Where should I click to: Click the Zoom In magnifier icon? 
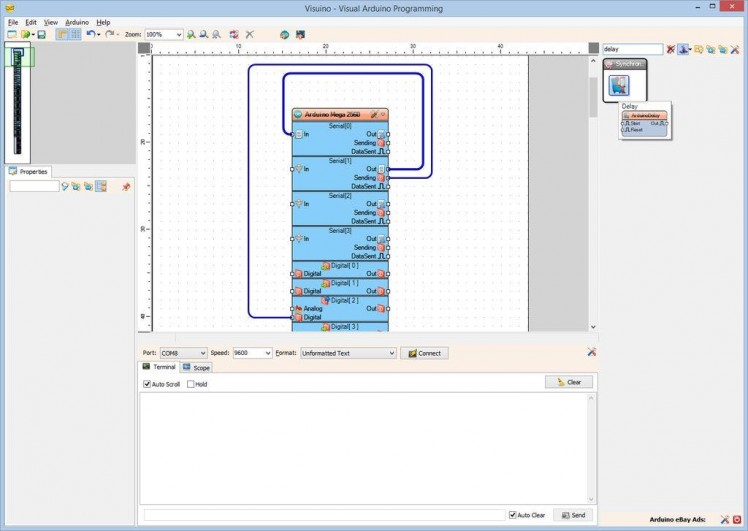point(191,34)
